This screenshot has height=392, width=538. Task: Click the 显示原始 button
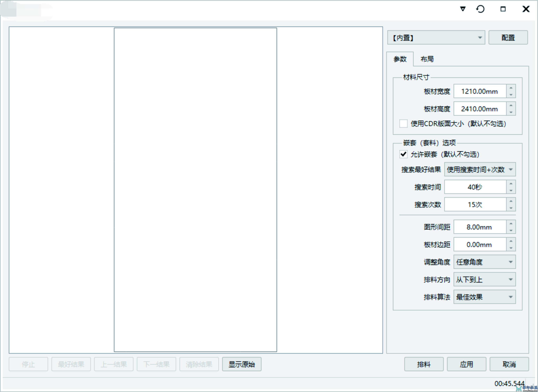242,364
